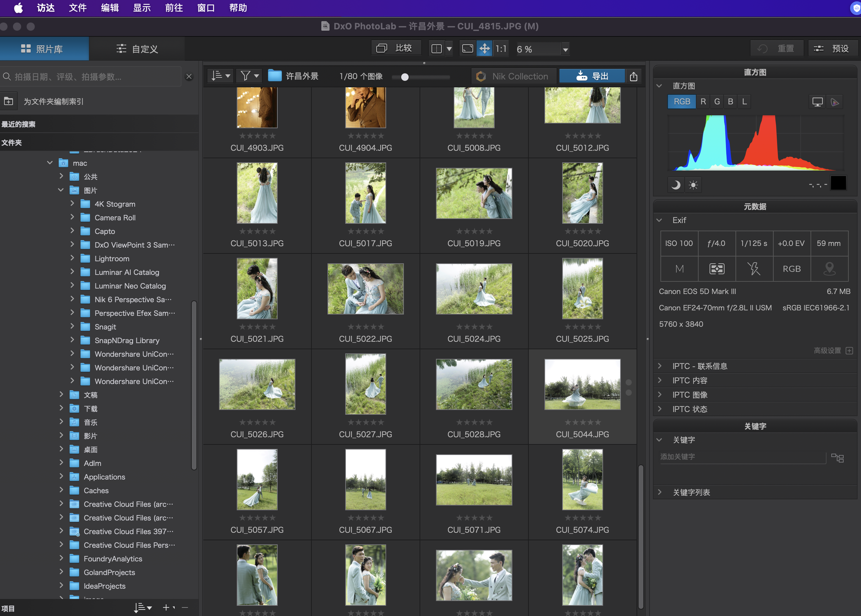
Task: Switch histogram to R channel
Action: click(703, 102)
